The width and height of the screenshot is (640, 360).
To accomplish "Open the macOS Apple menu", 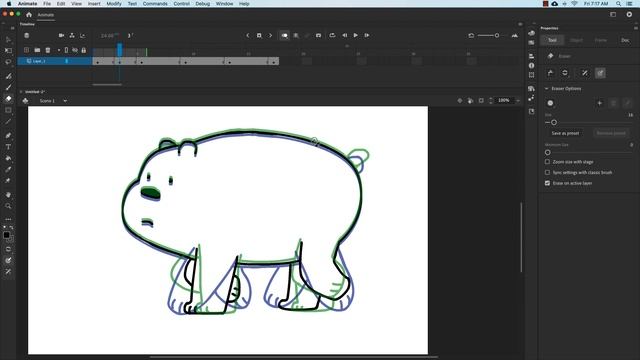I will click(9, 4).
